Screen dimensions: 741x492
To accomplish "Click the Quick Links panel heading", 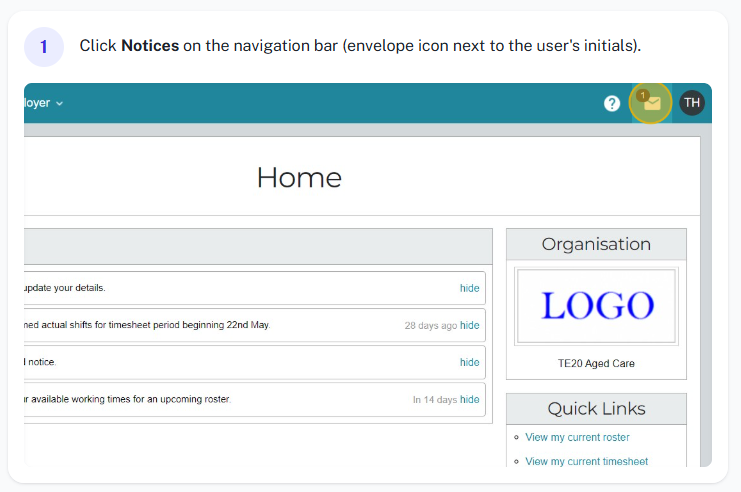I will click(x=596, y=409).
